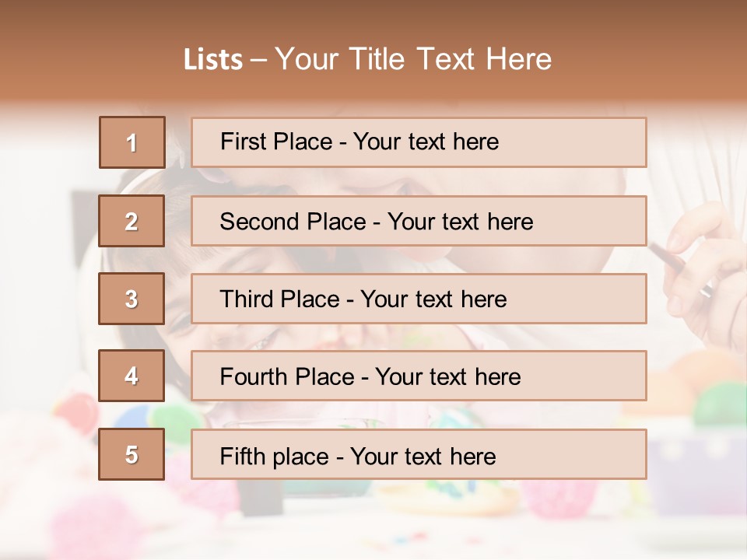Viewport: 747px width, 560px height.
Task: Click the words 'Fourth Place' in fourth bar
Action: coord(287,376)
